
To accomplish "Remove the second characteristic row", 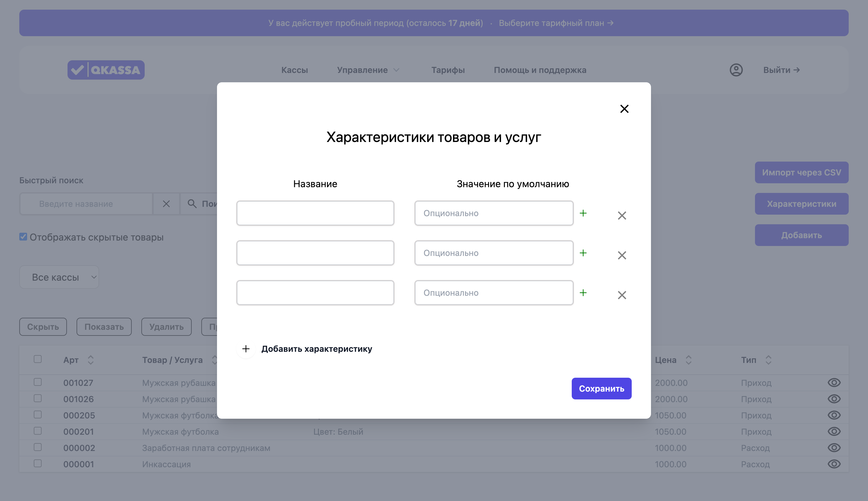I will (x=622, y=255).
